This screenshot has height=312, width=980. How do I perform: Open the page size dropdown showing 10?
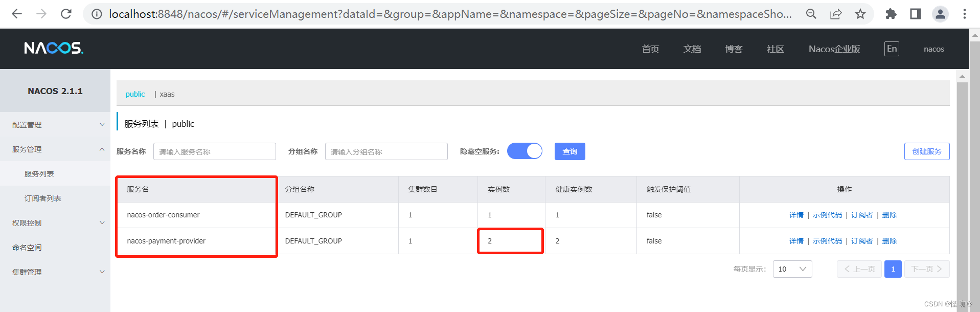792,269
